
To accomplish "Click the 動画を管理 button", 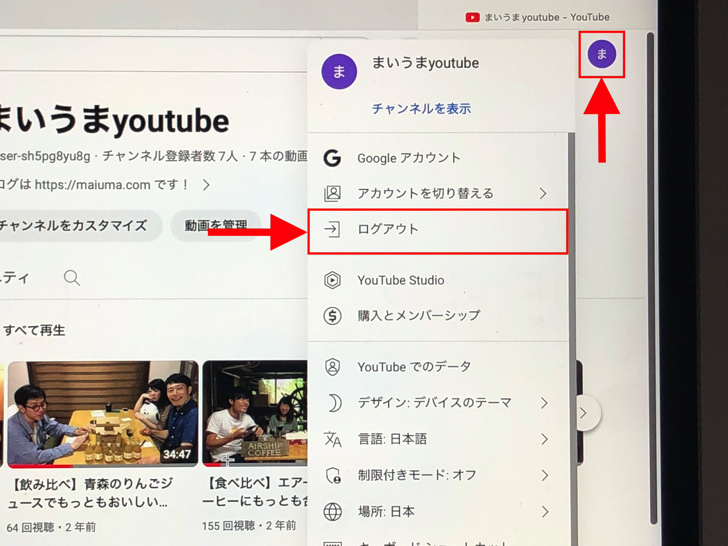I will (x=215, y=225).
